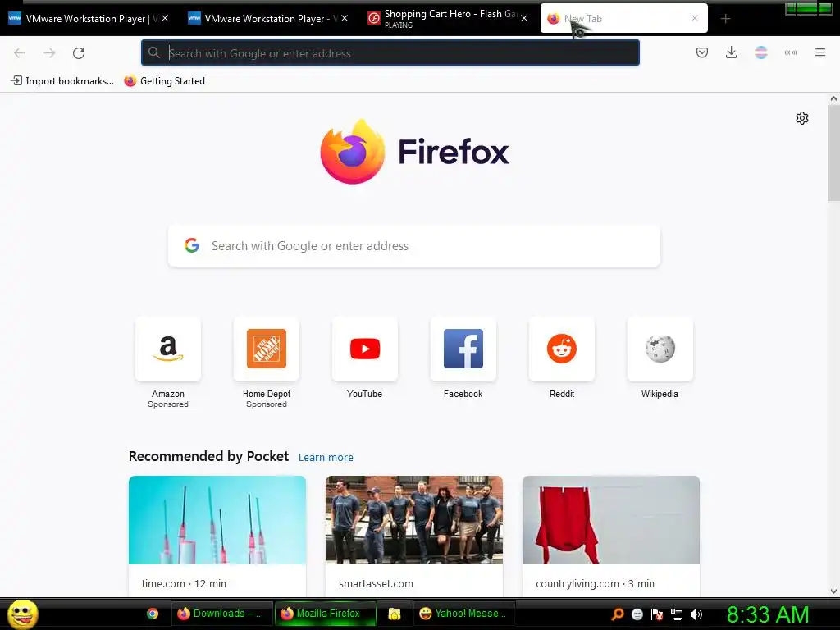
Task: Click the center Google search box
Action: tap(414, 246)
